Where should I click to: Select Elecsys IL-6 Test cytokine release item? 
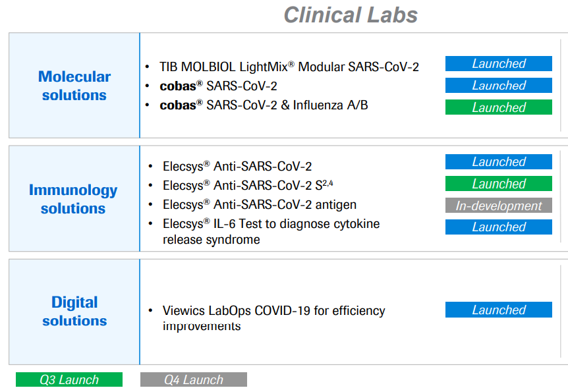271,231
